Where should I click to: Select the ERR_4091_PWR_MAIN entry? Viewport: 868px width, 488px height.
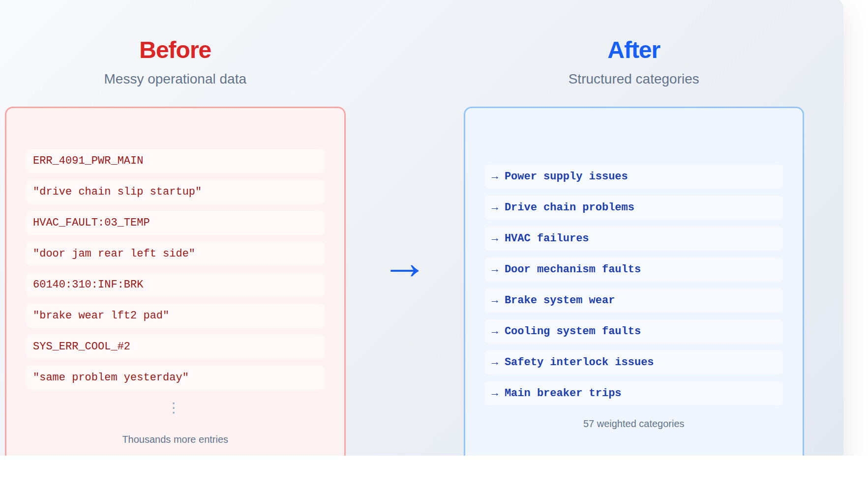click(88, 161)
